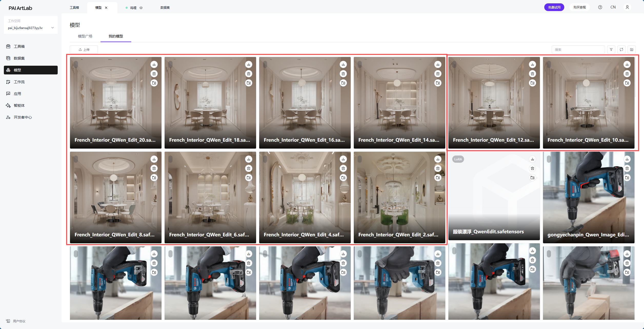Download the French_Interior_QWen_Edit_20 model
Viewport: 644px width, 329px height.
[x=154, y=64]
